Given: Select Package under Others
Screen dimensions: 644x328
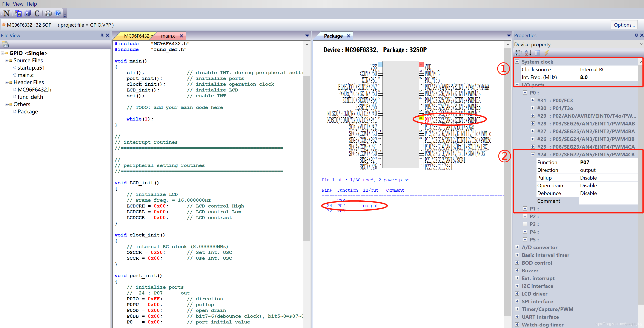Looking at the screenshot, I should coord(28,111).
